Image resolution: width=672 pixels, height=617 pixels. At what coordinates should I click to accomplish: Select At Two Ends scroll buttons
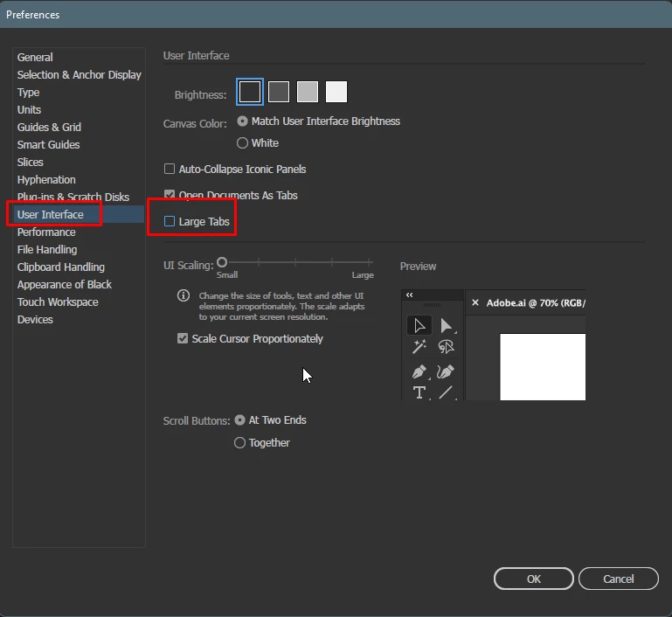239,419
